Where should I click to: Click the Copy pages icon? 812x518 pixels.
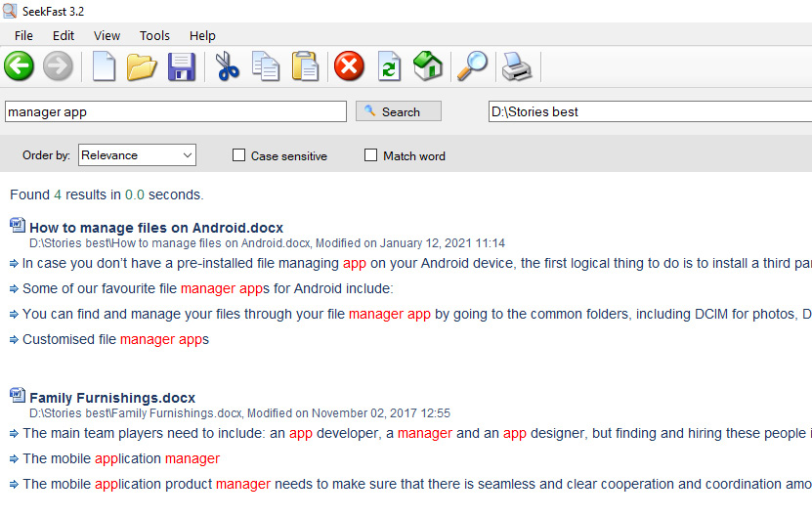click(x=266, y=66)
